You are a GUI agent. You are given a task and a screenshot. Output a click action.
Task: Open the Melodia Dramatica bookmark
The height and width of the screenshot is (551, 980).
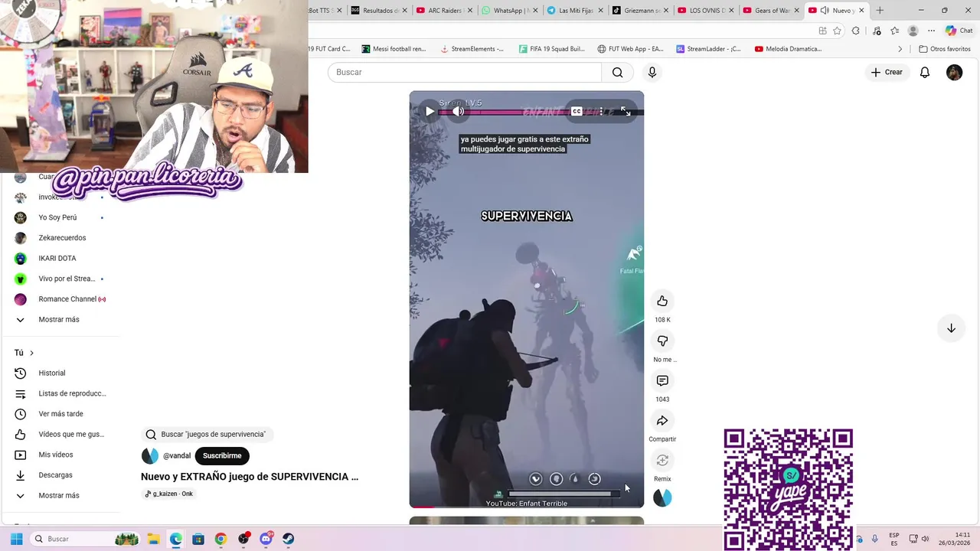coord(788,49)
